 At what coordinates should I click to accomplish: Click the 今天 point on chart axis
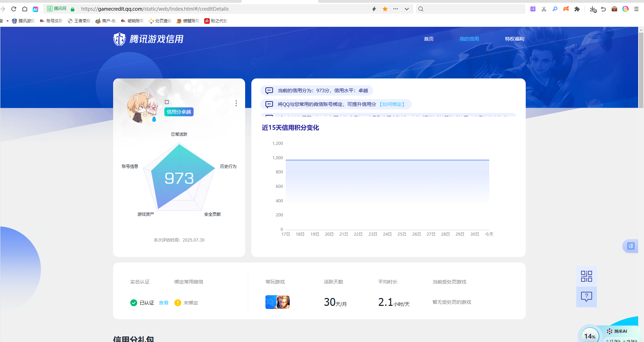pyautogui.click(x=489, y=234)
